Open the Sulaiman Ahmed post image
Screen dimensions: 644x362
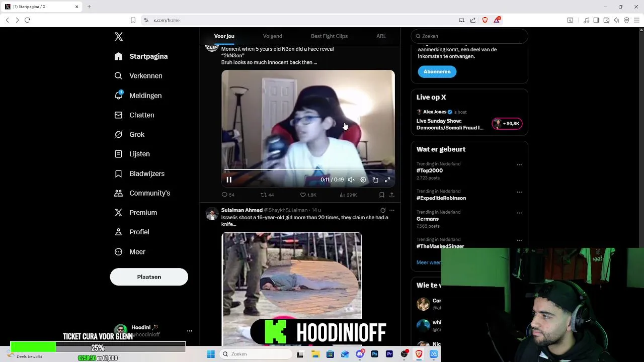[292, 288]
